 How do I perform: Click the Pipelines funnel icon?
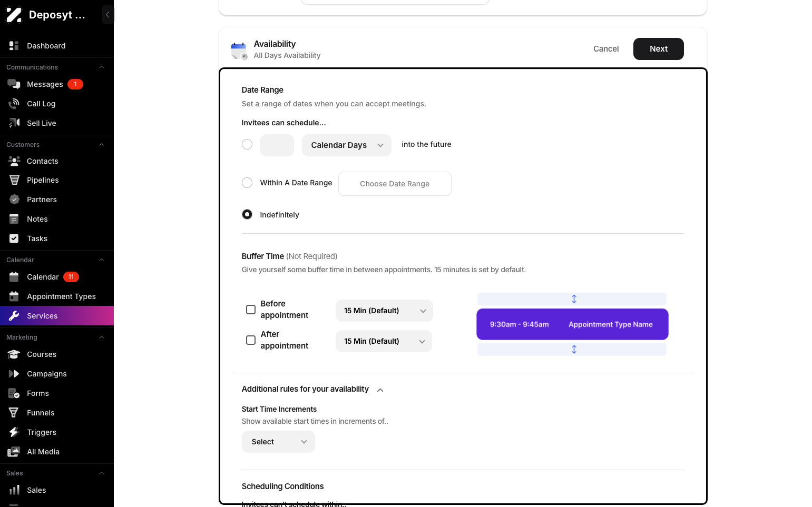click(x=14, y=180)
